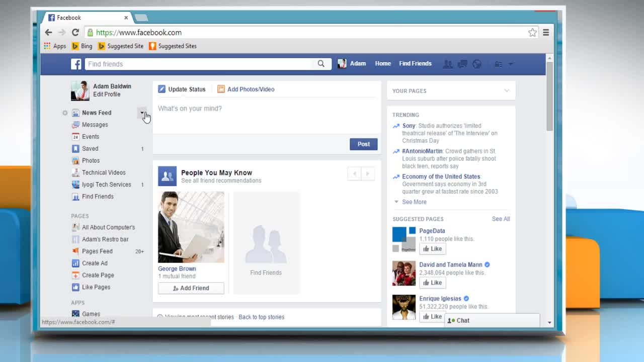This screenshot has width=644, height=362.
Task: Click Home in top bar
Action: tap(383, 64)
